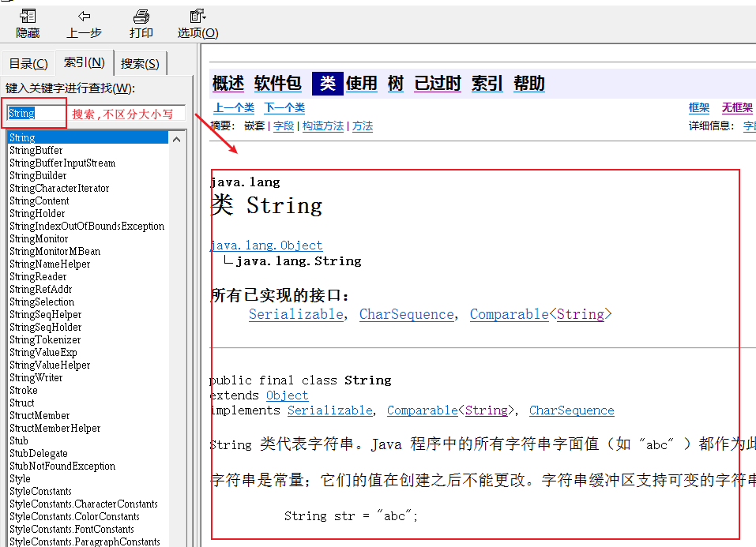
Task: Switch to the 目录 (Contents) tab
Action: click(x=28, y=64)
